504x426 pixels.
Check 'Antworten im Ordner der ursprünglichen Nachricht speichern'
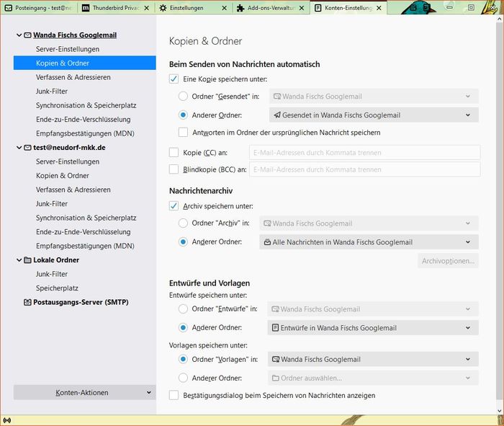coord(184,133)
